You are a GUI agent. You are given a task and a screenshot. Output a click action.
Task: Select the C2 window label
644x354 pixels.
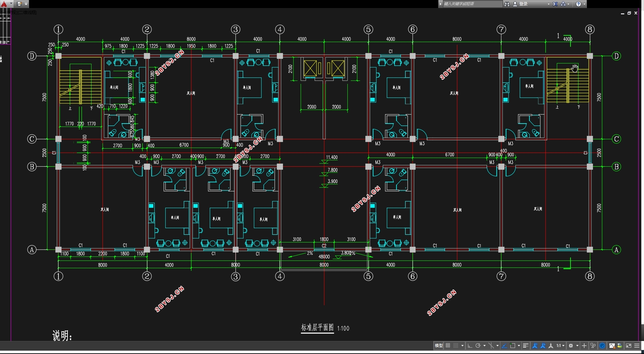pos(324,246)
